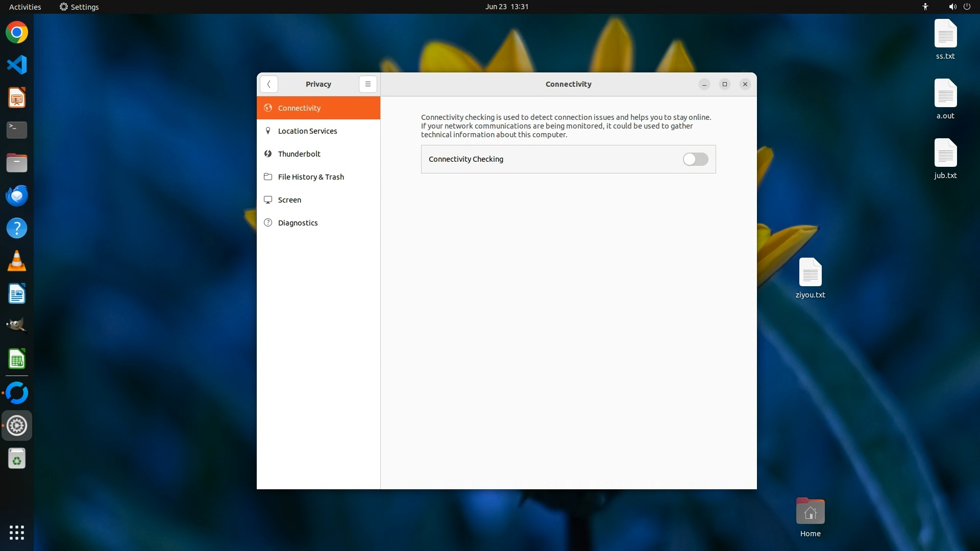Open Terminal from the dock

click(x=17, y=130)
